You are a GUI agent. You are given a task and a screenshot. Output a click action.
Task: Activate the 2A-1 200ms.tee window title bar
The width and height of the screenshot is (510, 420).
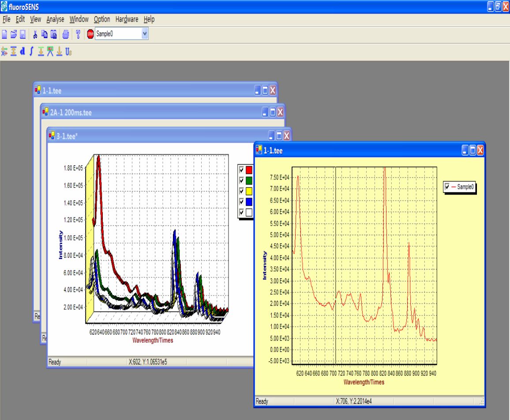(x=154, y=112)
